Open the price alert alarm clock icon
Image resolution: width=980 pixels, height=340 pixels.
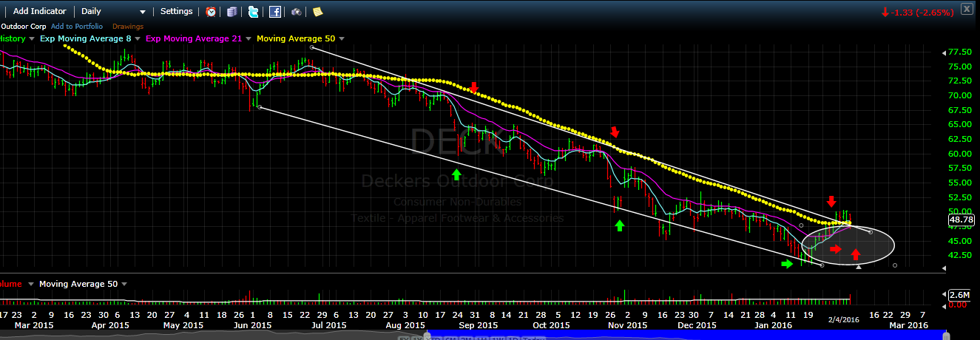(x=211, y=12)
